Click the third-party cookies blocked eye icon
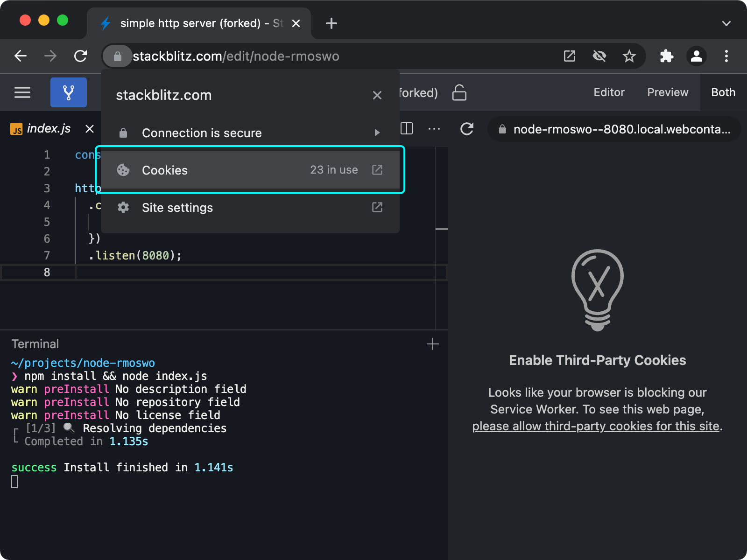 pyautogui.click(x=599, y=56)
